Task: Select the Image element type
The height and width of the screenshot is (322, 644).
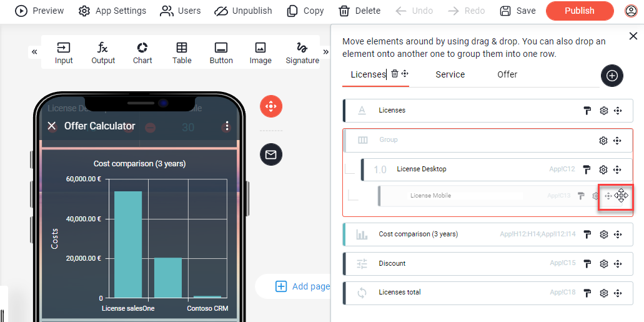Action: 260,54
